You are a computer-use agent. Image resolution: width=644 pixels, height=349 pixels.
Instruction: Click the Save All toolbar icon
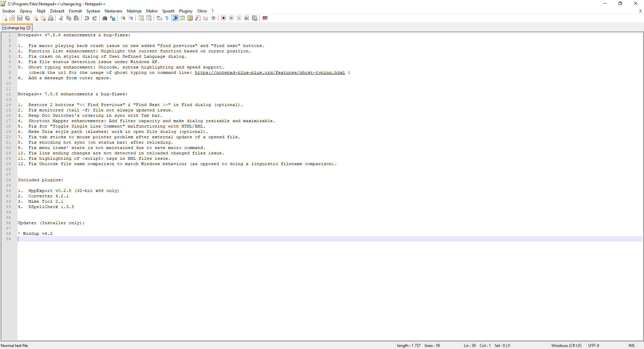28,18
